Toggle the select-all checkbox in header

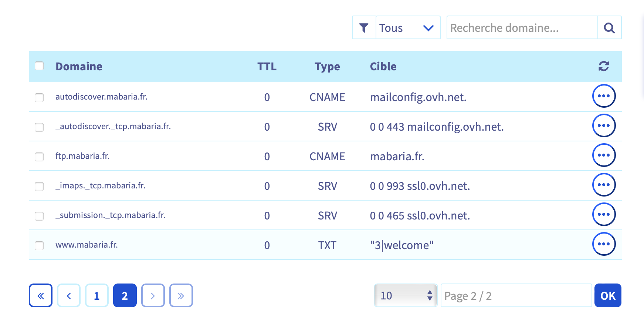click(x=39, y=66)
